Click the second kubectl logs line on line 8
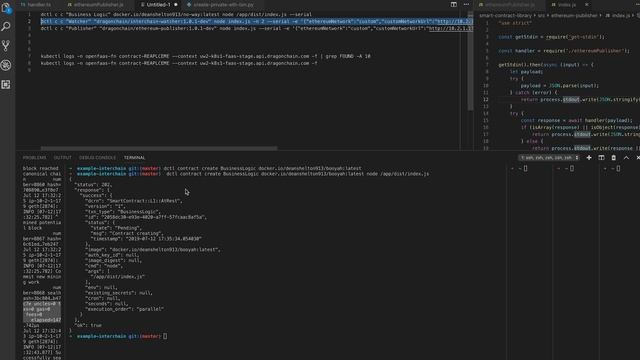640x360 pixels. (179, 63)
